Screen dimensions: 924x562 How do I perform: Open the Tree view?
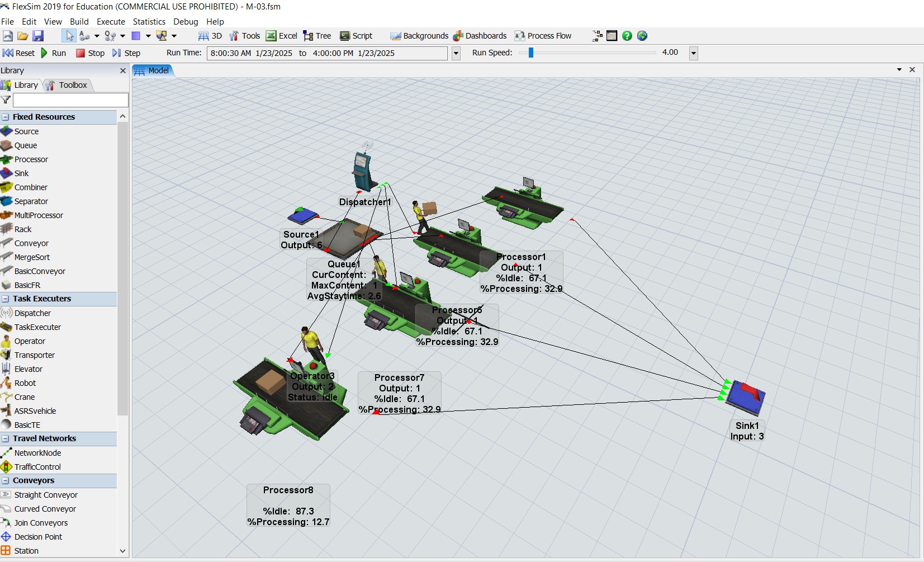(x=317, y=36)
